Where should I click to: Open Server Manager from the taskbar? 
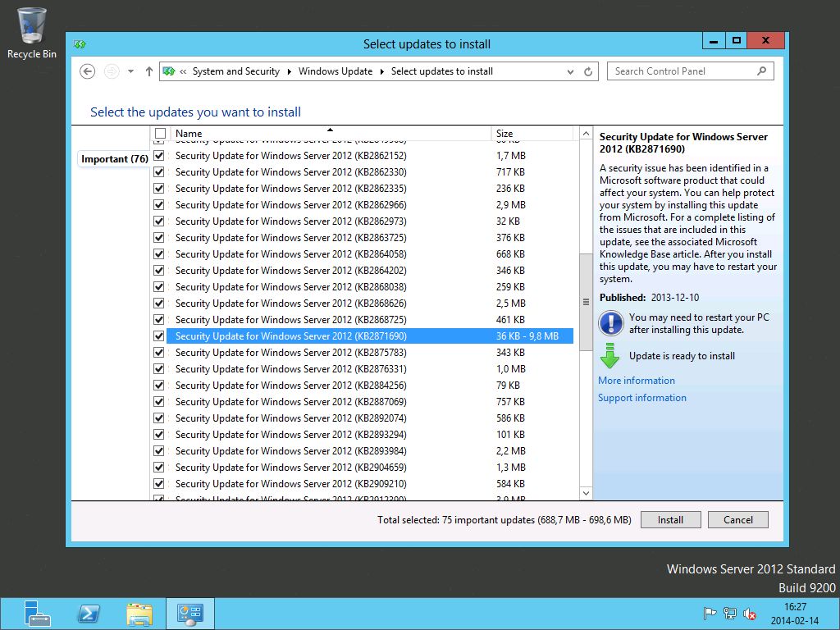[37, 614]
